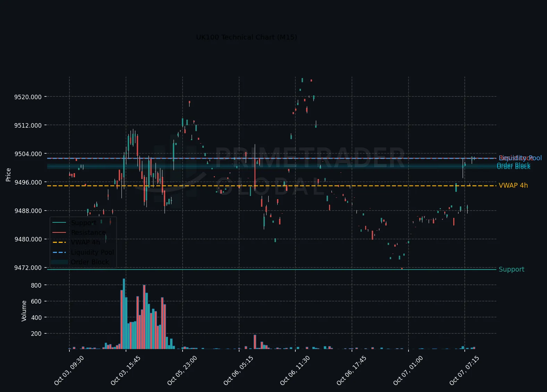
Task: Select the Oct 03, 15:45 time label
Action: pyautogui.click(x=126, y=370)
